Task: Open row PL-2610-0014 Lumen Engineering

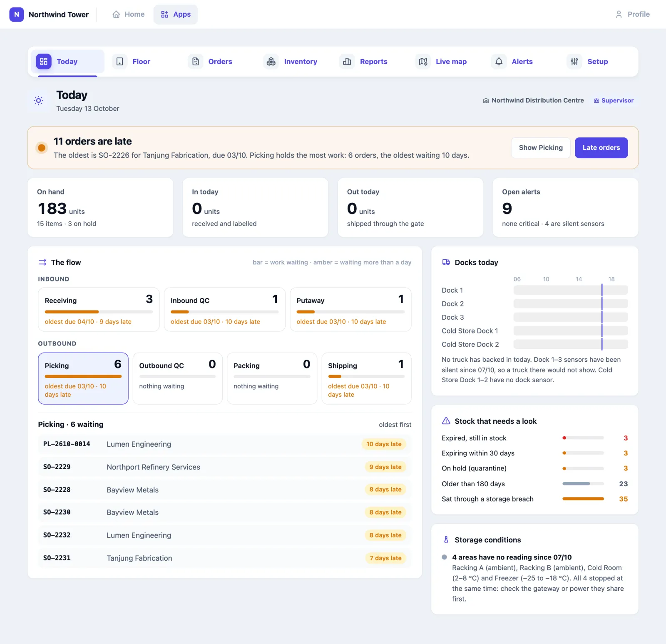Action: (225, 444)
